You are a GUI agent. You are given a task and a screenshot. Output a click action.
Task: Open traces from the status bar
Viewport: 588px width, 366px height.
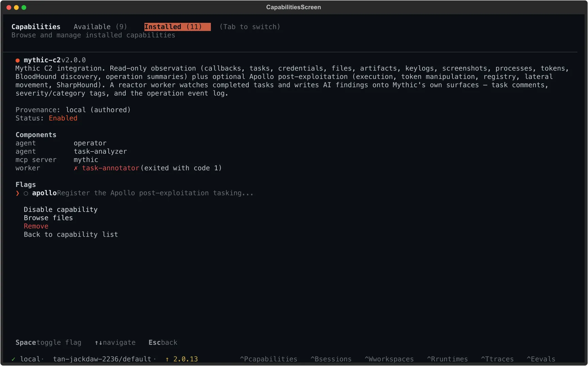(x=497, y=359)
